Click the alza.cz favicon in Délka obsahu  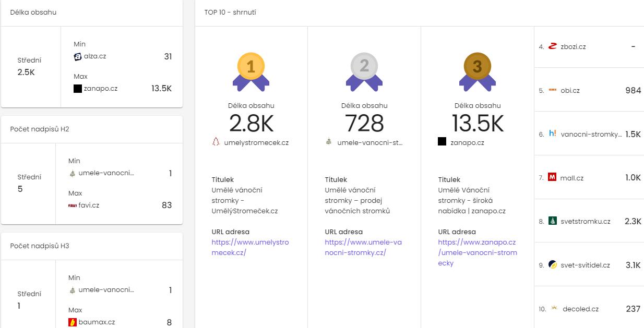click(x=78, y=56)
